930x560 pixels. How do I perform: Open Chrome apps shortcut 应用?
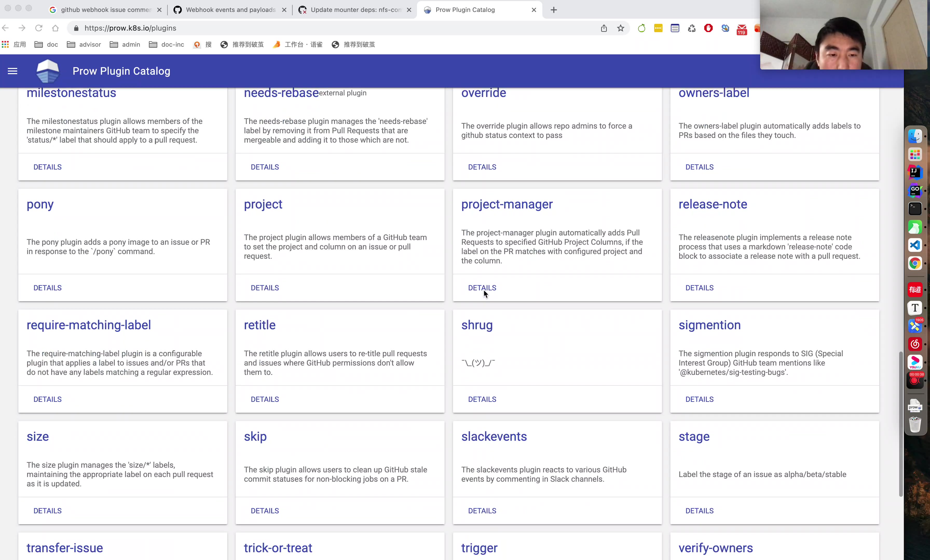click(14, 45)
